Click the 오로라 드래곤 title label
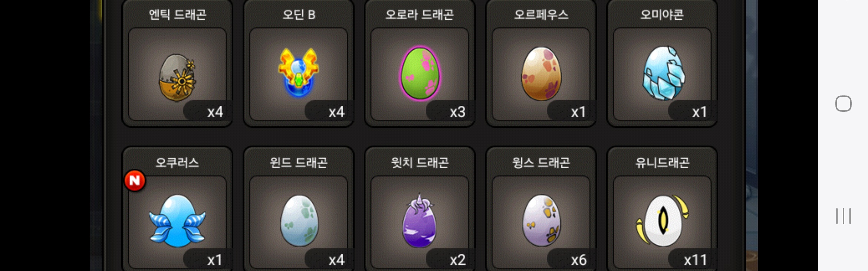 pos(420,15)
